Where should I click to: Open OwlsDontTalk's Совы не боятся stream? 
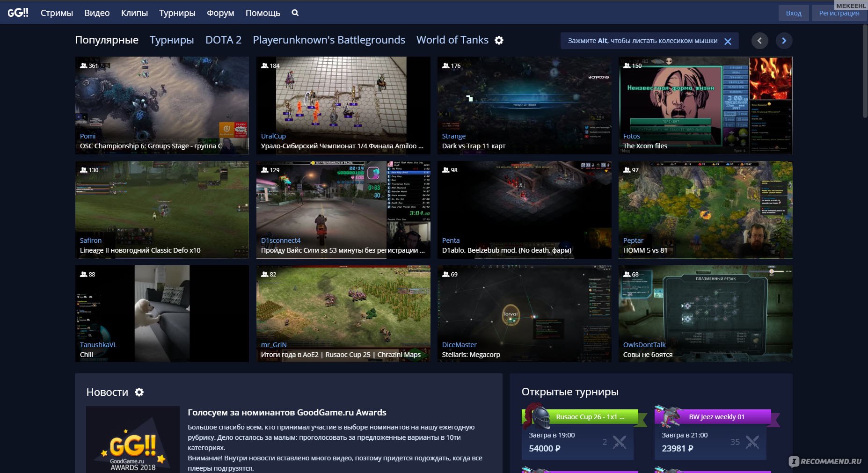point(705,313)
